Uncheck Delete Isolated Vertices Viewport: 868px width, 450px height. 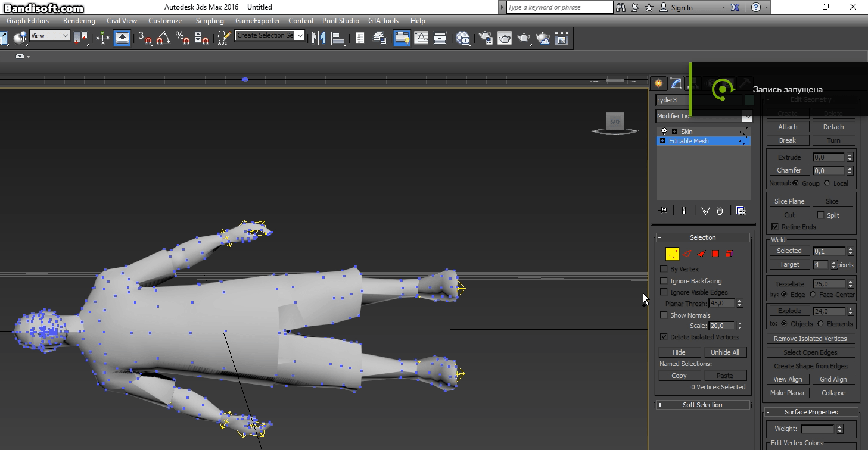click(x=664, y=337)
